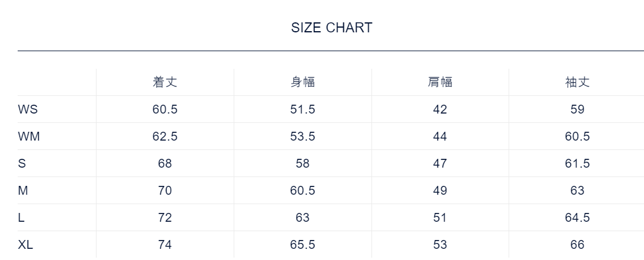The image size is (644, 260).
Task: Click the SIZE CHART heading
Action: coord(331,28)
